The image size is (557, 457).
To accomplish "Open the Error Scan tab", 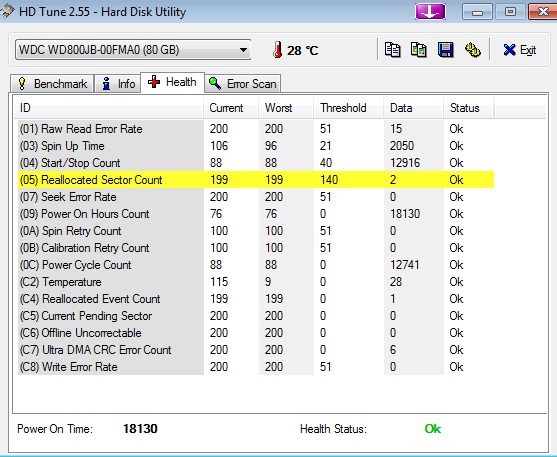I will [243, 84].
